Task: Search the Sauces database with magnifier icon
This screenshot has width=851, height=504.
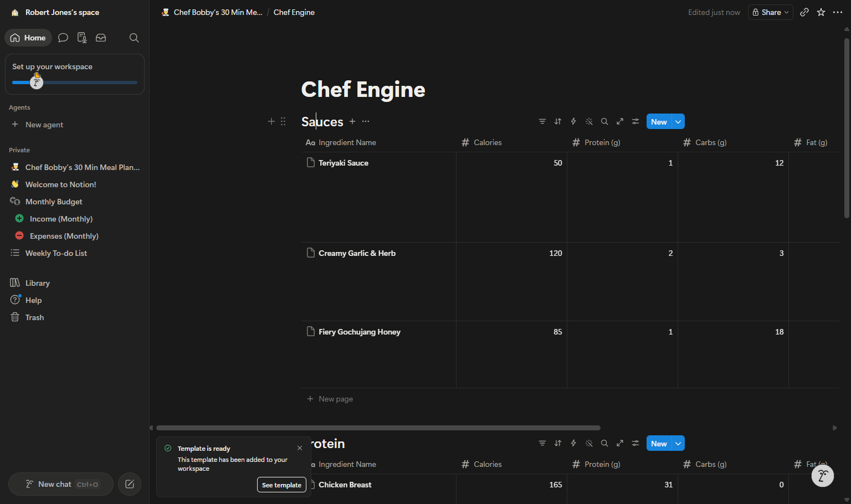Action: tap(604, 121)
